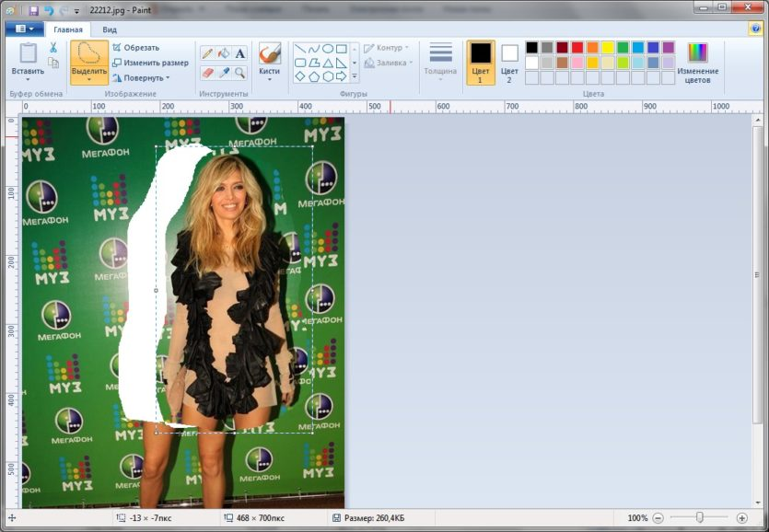Click the zoom in plus button

tap(741, 518)
